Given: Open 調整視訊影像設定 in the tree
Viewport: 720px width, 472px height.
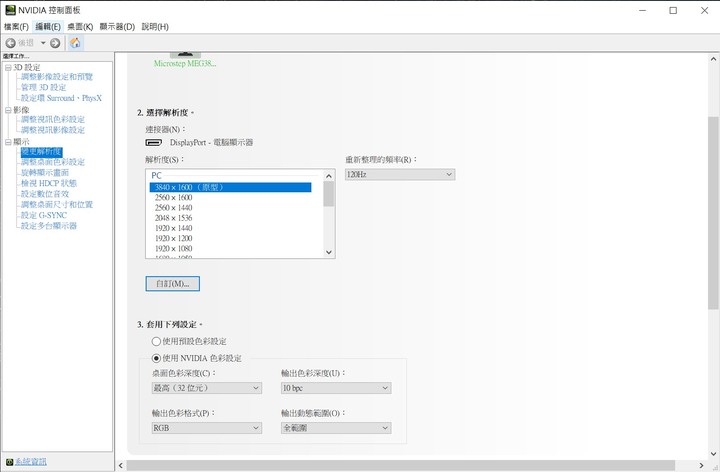Looking at the screenshot, I should (x=53, y=130).
